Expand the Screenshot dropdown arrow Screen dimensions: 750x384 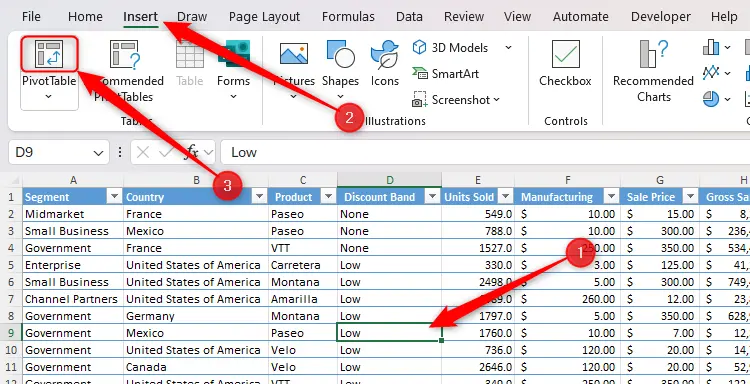coord(496,99)
